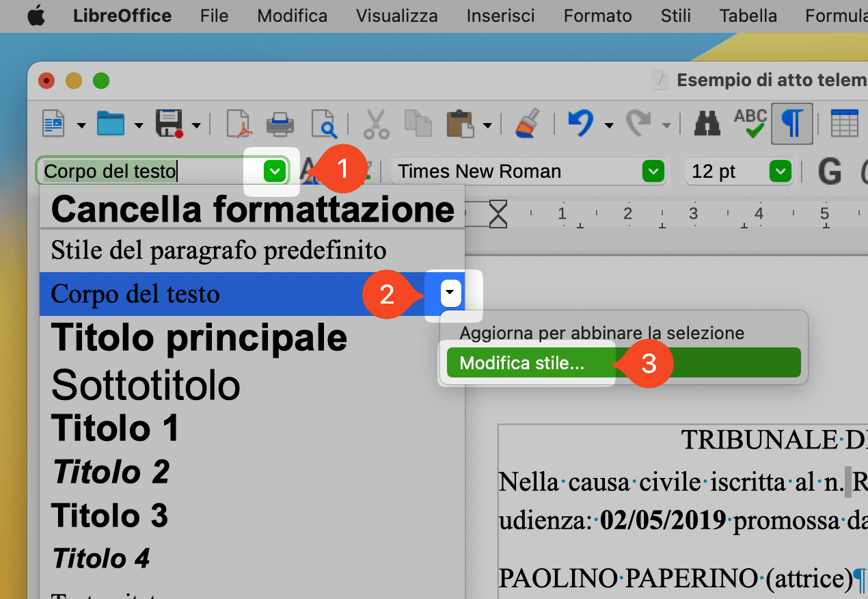
Task: Toggle the Print preview icon
Action: click(323, 124)
